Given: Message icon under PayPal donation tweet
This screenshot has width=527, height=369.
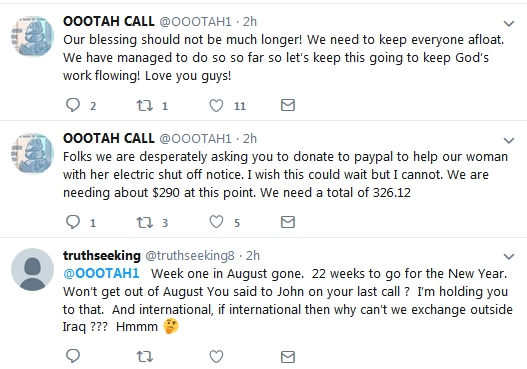Looking at the screenshot, I should 288,222.
